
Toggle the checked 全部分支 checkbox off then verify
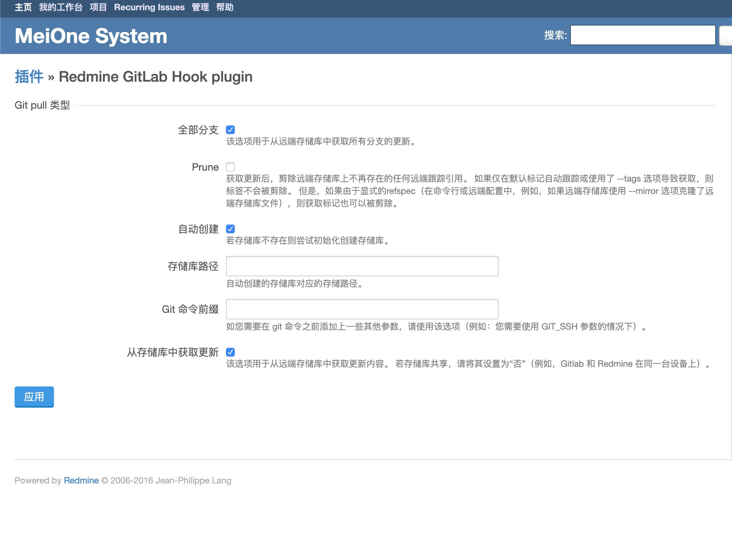pos(230,130)
